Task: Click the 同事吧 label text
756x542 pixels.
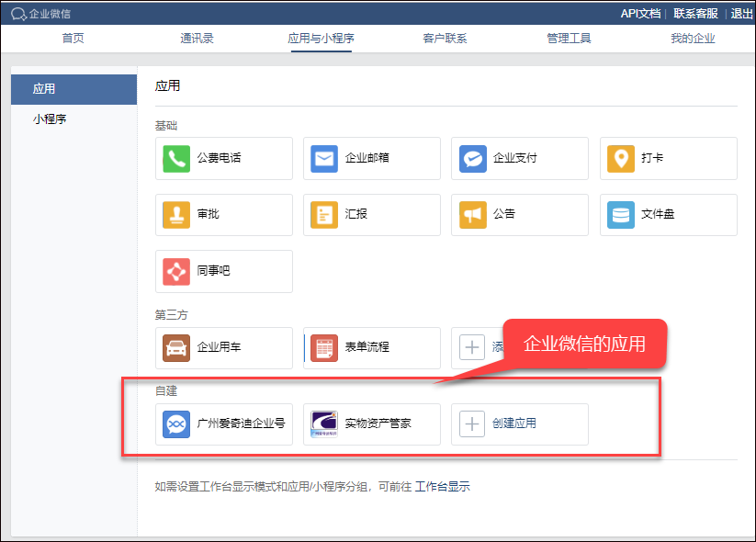Action: tap(213, 270)
